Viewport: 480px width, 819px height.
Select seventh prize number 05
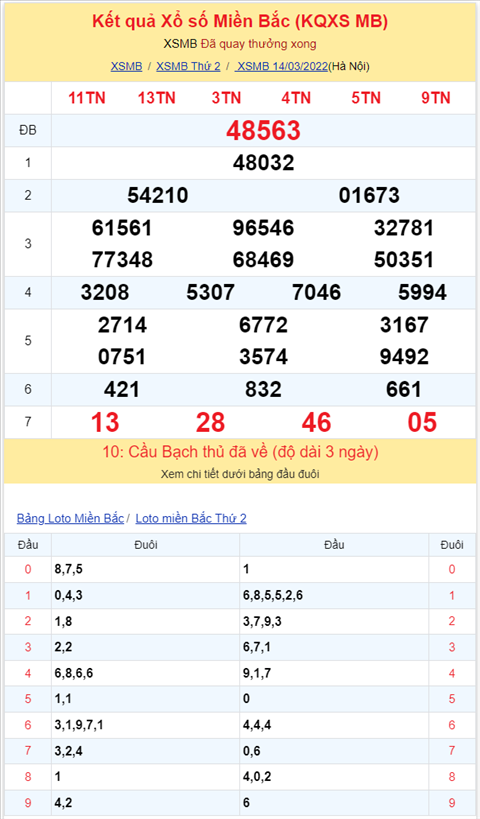[x=422, y=423]
